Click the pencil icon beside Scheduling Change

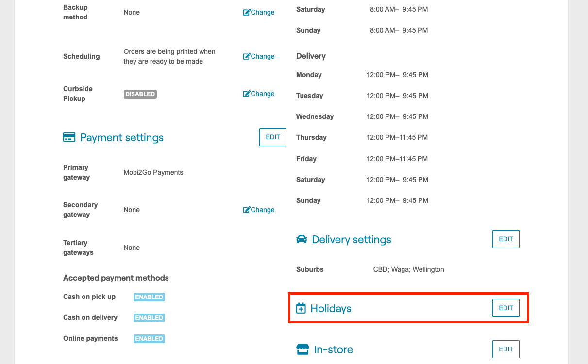pyautogui.click(x=247, y=56)
